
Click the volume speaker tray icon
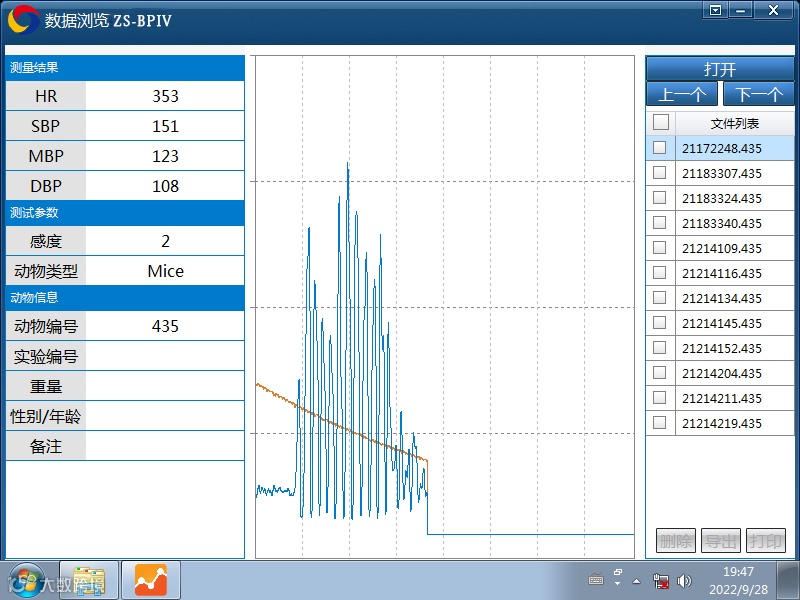684,581
